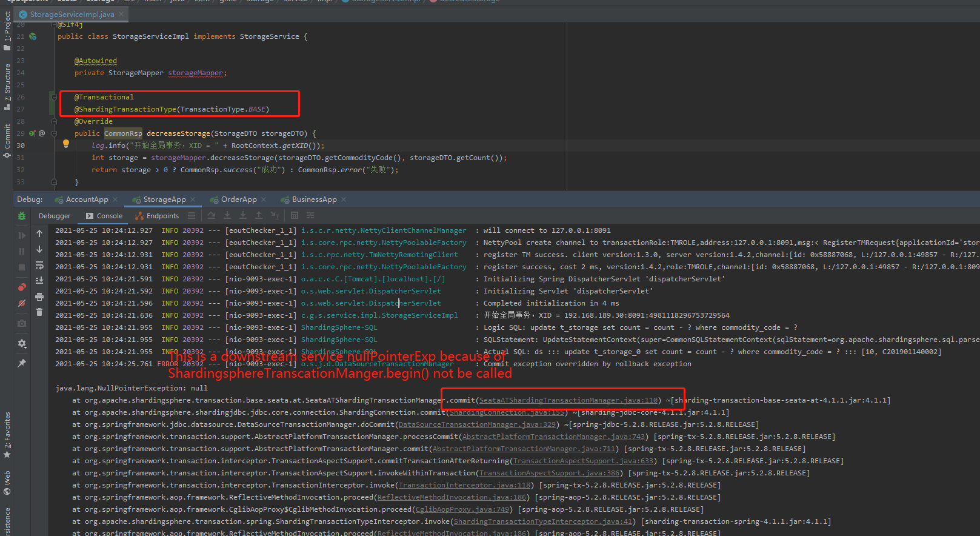This screenshot has height=536, width=980.
Task: Collapse fold marker at line 28
Action: [x=54, y=121]
